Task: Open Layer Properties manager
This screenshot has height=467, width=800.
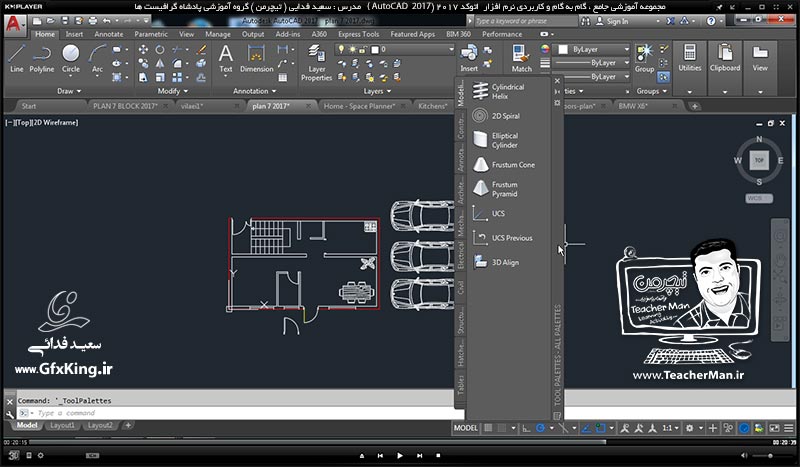Action: click(316, 62)
